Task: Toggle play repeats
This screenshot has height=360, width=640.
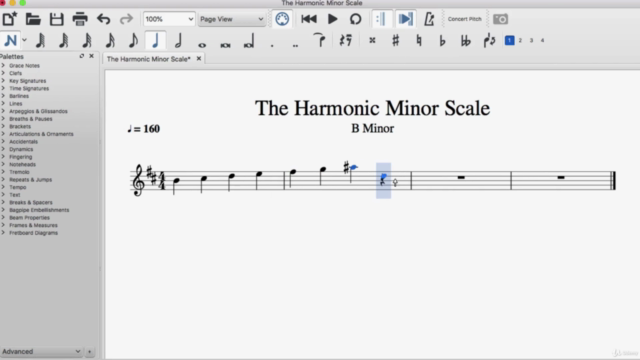Action: pos(381,19)
